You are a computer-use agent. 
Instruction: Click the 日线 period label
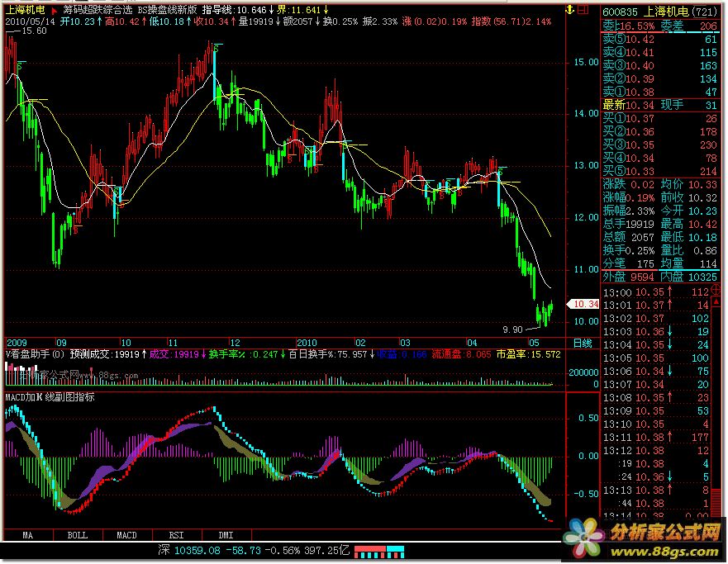[583, 343]
